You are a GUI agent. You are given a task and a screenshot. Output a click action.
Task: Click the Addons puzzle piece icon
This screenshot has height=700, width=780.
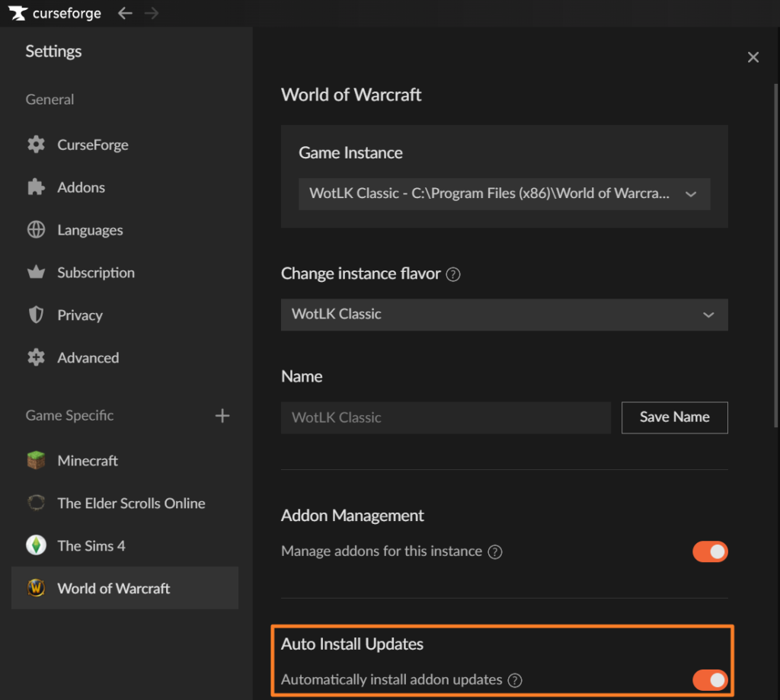coord(36,187)
